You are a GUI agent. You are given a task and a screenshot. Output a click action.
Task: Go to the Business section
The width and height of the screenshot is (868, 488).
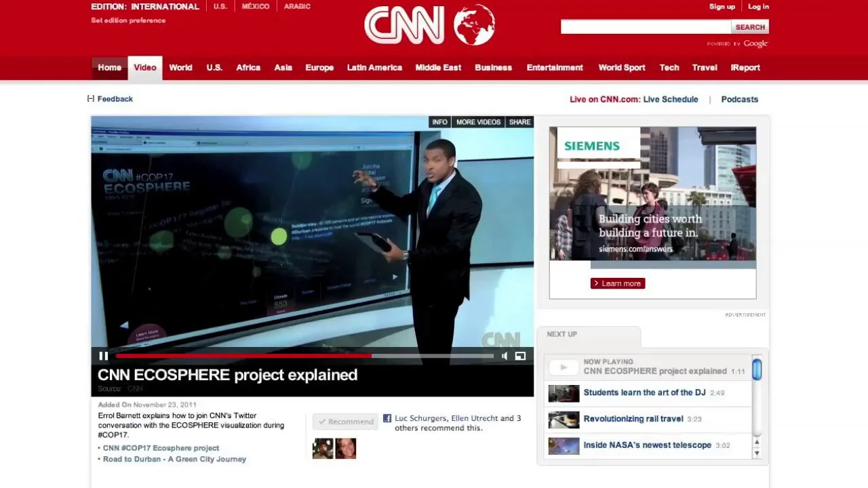493,68
